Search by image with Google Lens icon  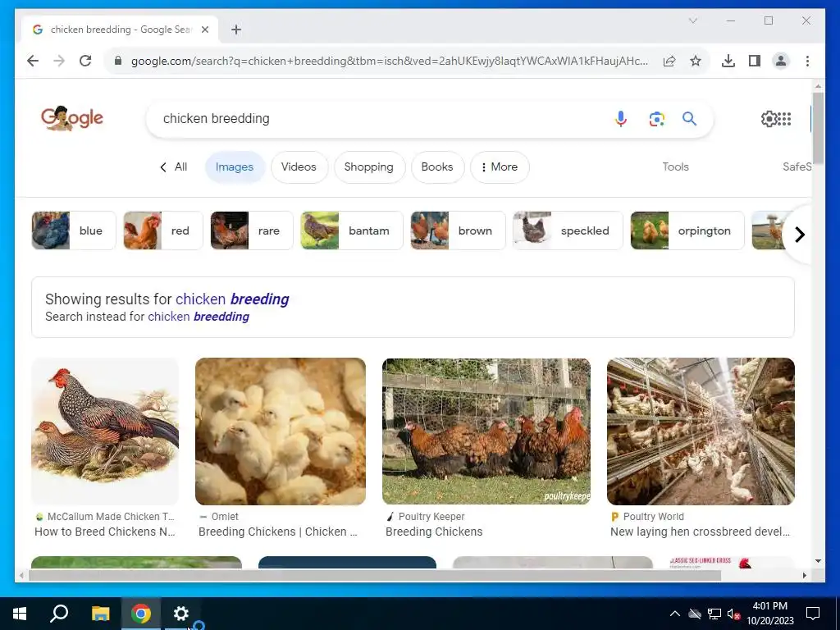pos(657,118)
